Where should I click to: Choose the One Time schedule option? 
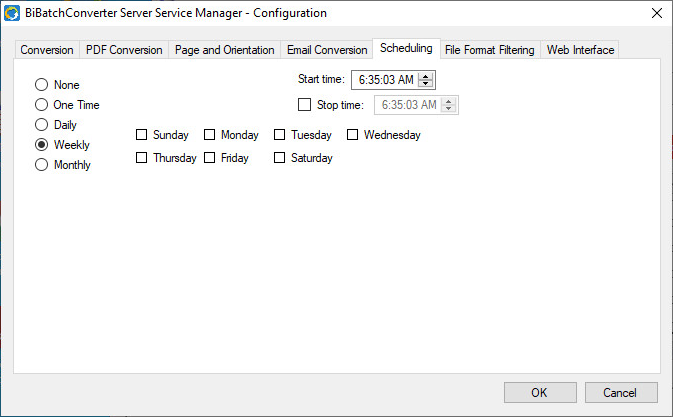[42, 105]
